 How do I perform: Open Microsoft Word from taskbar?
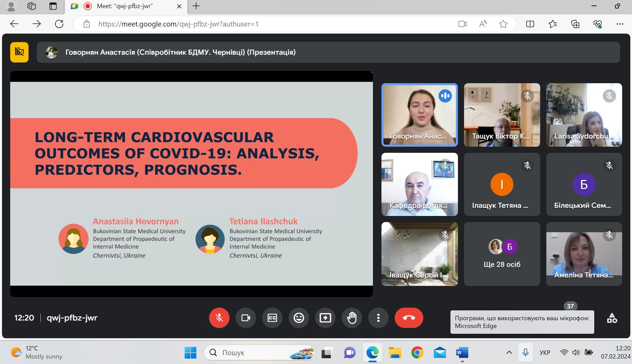(x=462, y=353)
